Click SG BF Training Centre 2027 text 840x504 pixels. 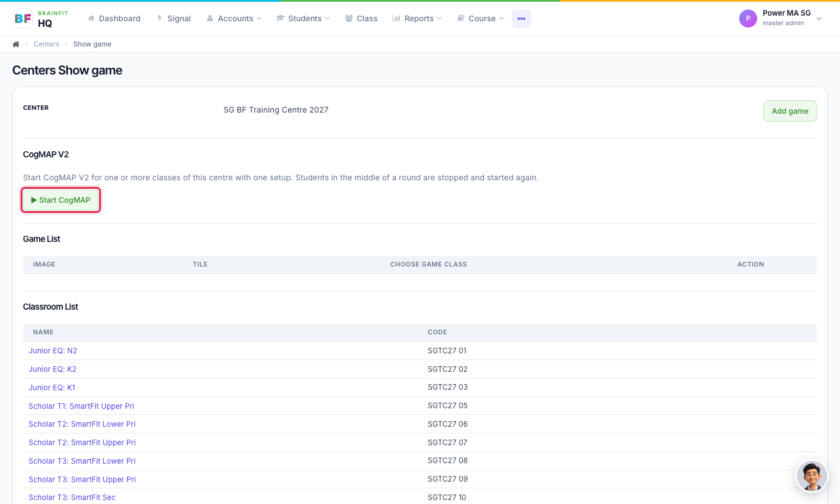coord(276,110)
